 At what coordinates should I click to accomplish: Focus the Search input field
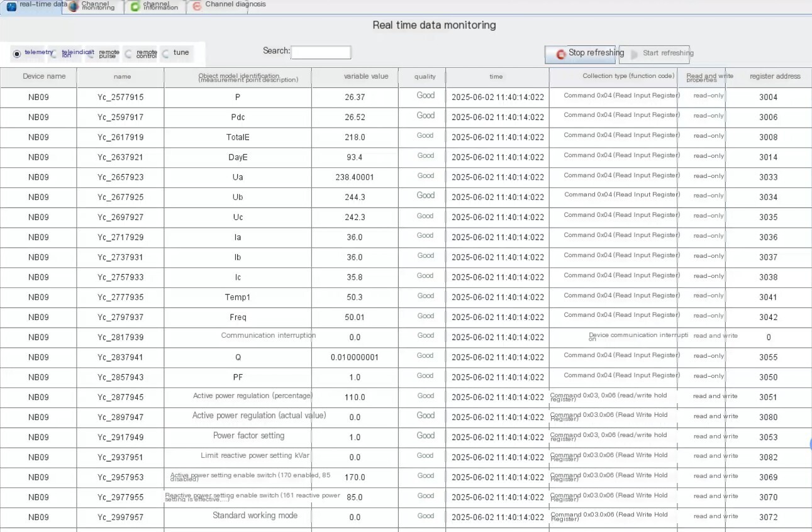tap(321, 52)
